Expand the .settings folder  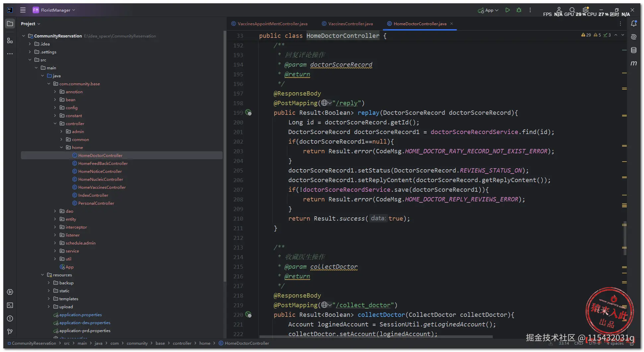click(x=30, y=52)
